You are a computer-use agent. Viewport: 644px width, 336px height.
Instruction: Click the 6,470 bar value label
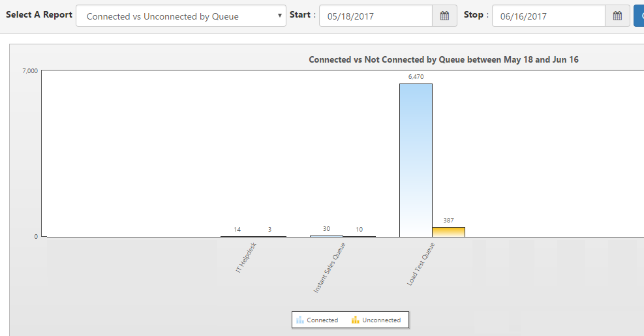click(x=416, y=77)
